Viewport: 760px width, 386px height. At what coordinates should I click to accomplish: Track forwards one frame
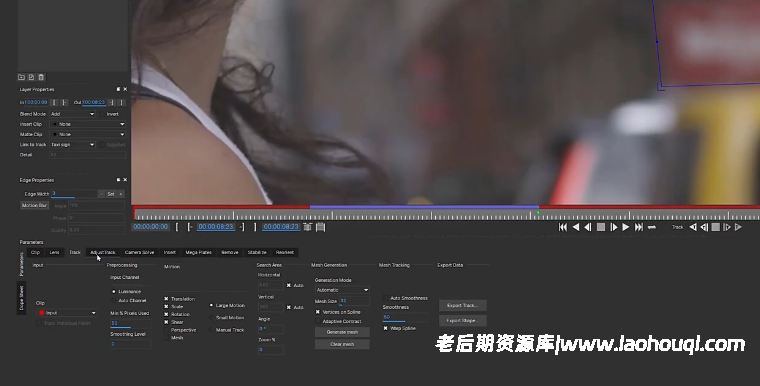pos(727,227)
